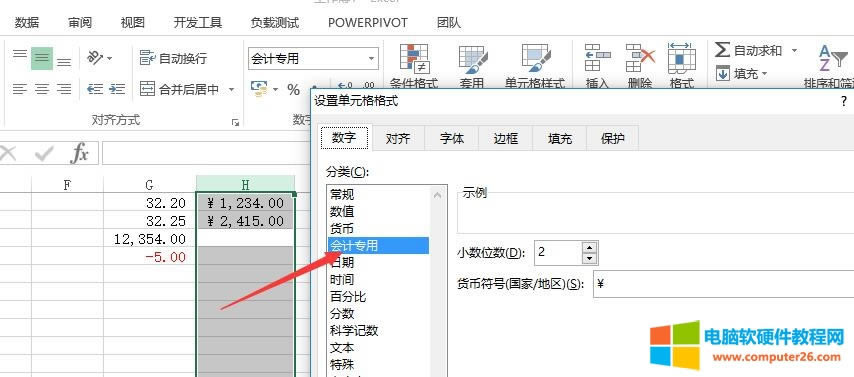Select cell containing -5.00
The height and width of the screenshot is (377, 854).
(x=150, y=257)
